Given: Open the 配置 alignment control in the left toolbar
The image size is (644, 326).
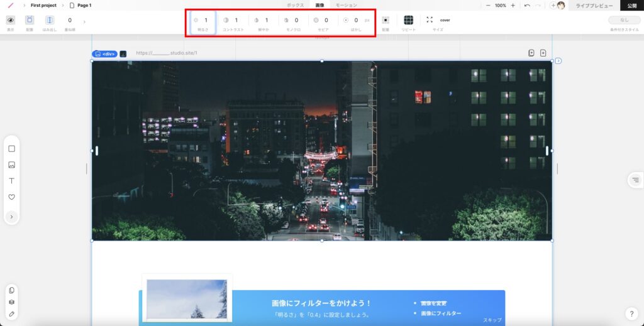Looking at the screenshot, I should coord(30,20).
